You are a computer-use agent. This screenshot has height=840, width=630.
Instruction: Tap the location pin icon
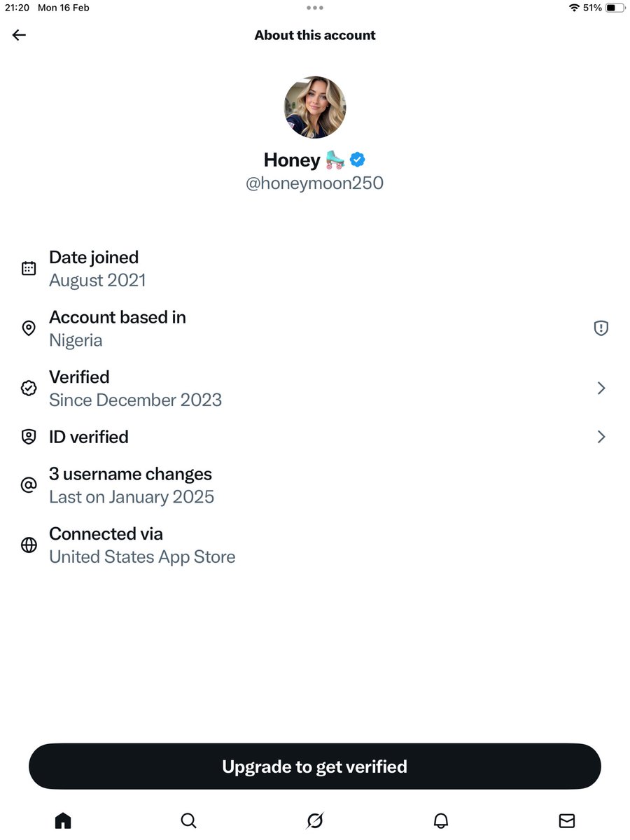[29, 328]
